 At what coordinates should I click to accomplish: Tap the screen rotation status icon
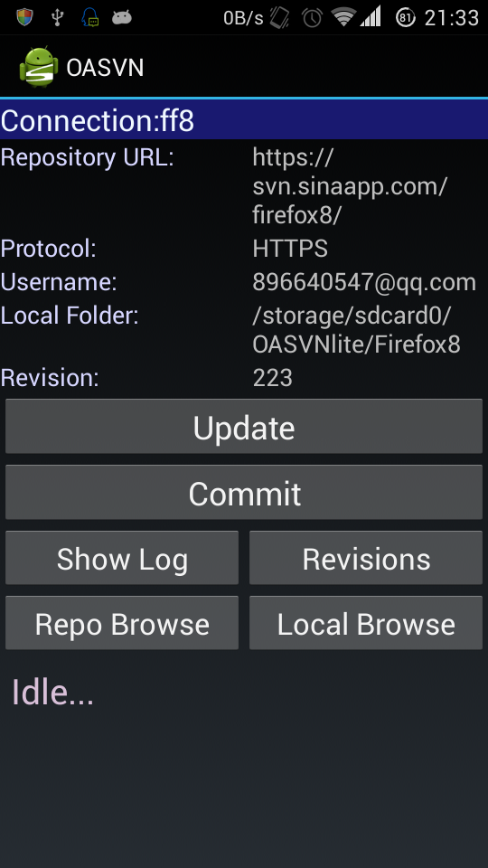280,18
